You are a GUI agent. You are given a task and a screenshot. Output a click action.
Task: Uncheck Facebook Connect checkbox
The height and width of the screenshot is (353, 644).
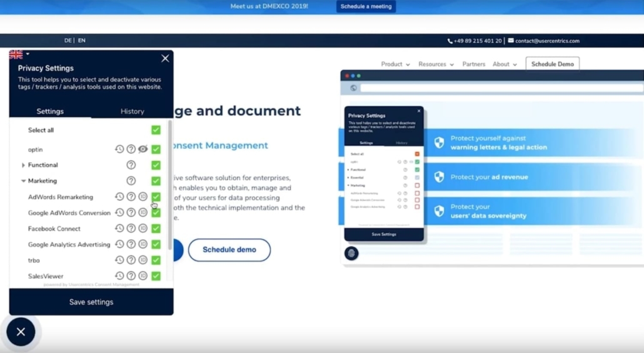click(156, 228)
